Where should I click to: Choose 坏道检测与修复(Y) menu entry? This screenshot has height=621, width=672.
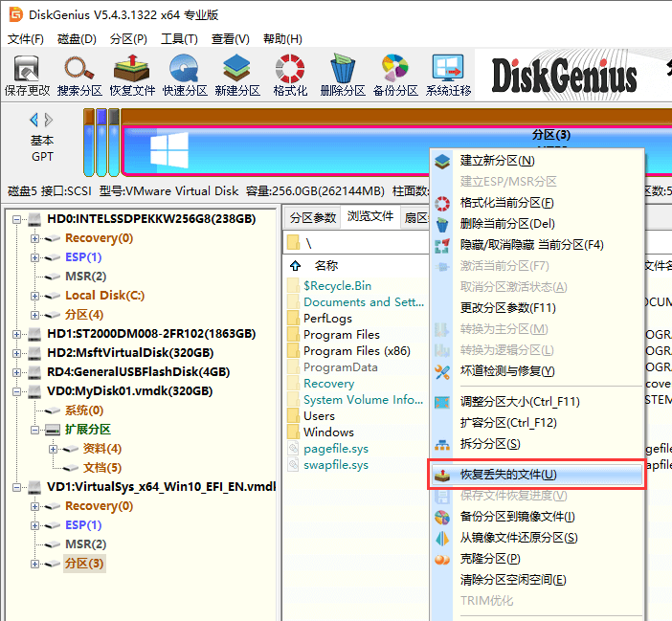pyautogui.click(x=537, y=371)
